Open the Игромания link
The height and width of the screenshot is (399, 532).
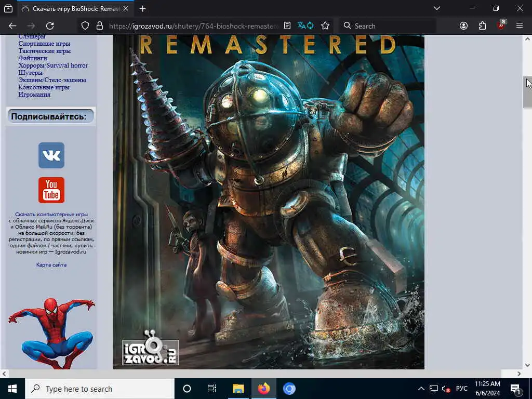pyautogui.click(x=34, y=95)
